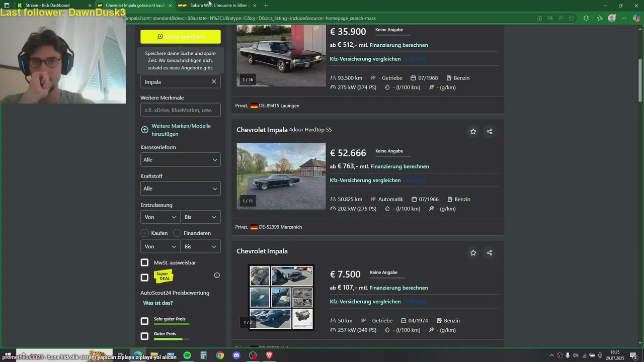
Task: Open browser extensions icon
Action: click(x=586, y=18)
